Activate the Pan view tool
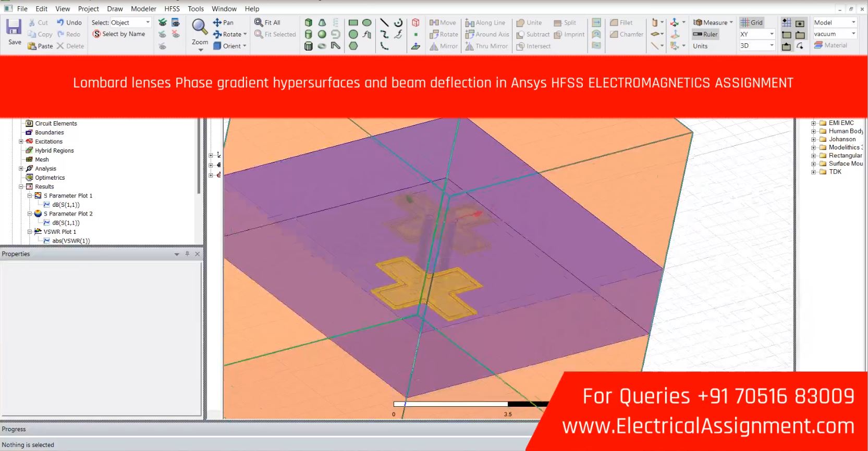868x451 pixels. tap(223, 22)
